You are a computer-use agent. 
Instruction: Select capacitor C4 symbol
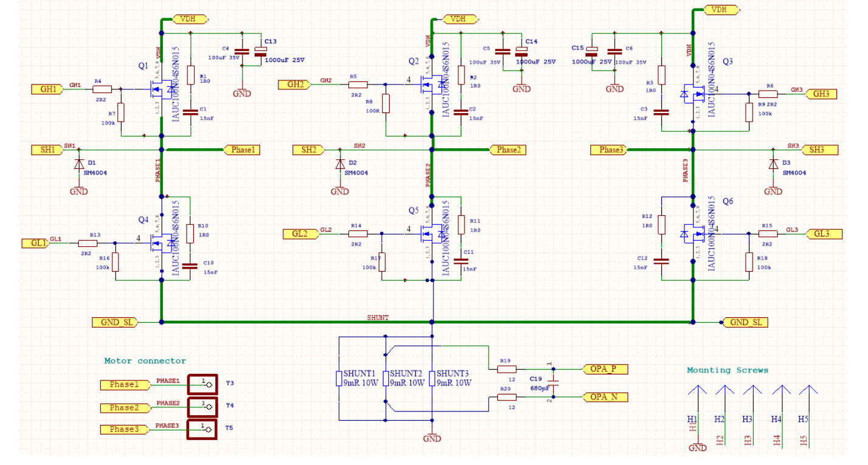tap(242, 53)
